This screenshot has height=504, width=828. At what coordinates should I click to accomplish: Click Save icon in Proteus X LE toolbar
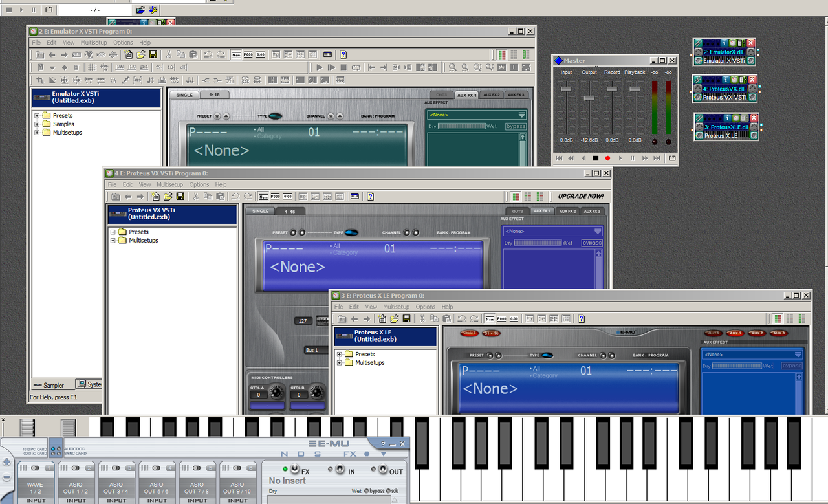coord(407,318)
